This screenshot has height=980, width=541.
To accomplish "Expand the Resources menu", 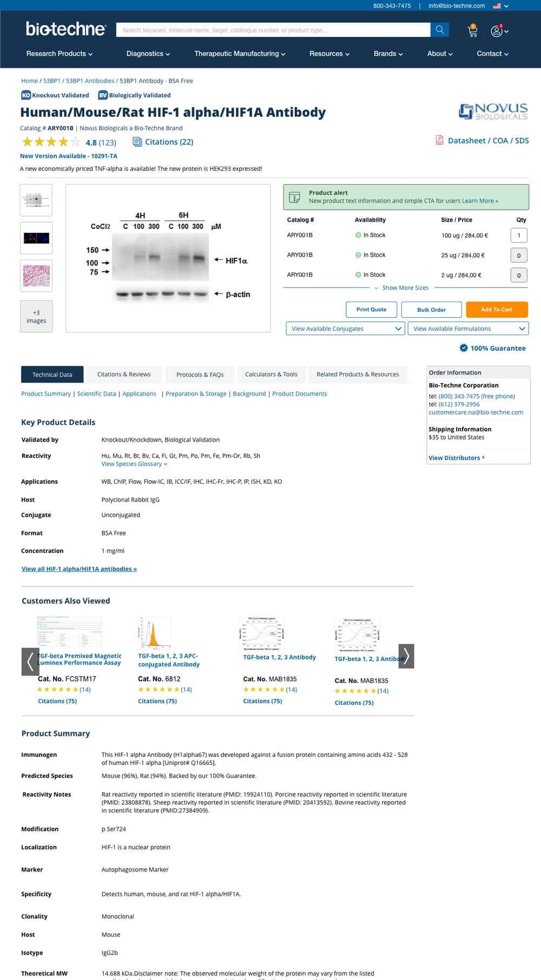I will pos(329,54).
